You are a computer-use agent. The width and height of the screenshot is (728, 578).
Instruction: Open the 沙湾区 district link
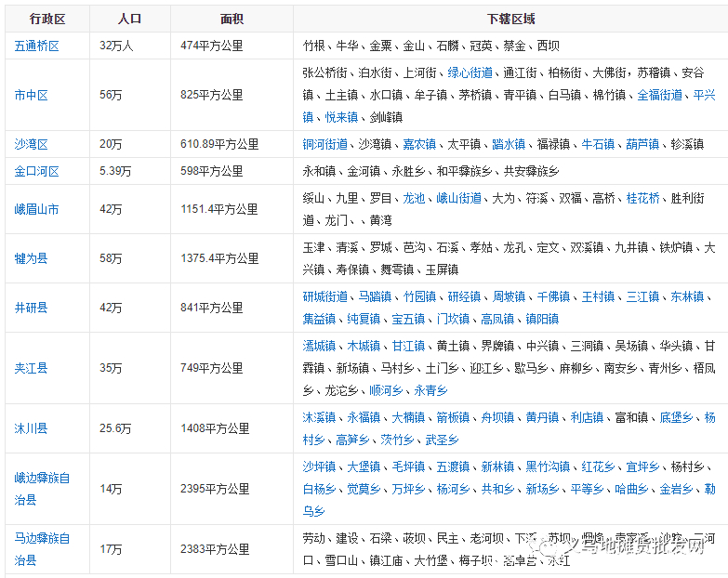[32, 144]
